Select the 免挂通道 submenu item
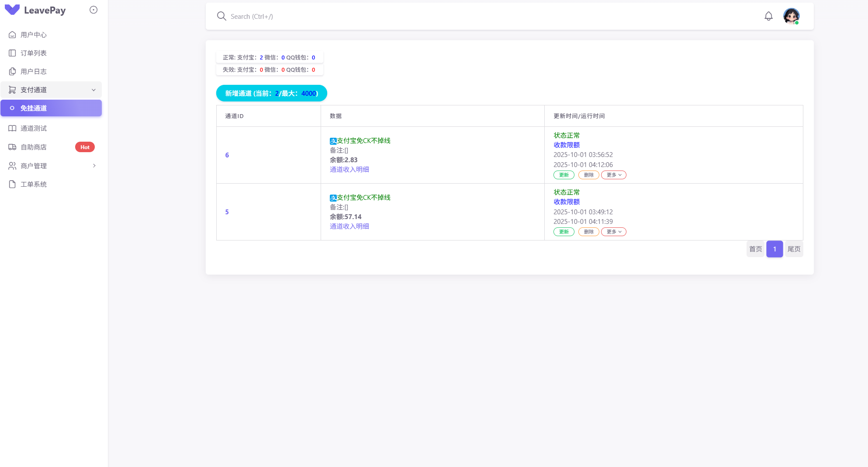 coord(34,108)
